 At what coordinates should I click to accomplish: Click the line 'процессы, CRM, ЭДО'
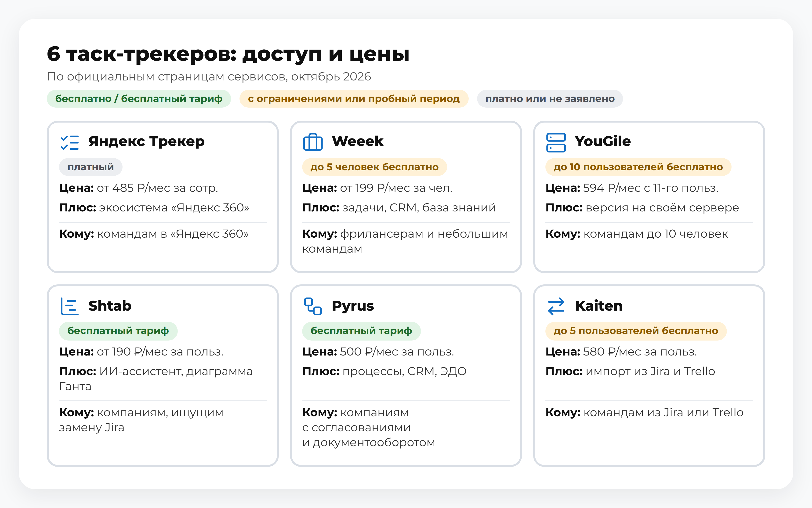[x=405, y=372]
